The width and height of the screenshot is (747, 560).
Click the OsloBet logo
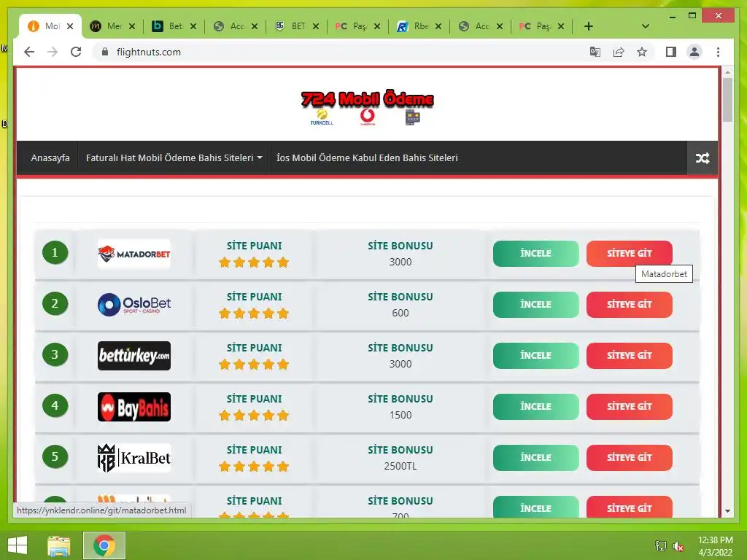coord(134,305)
